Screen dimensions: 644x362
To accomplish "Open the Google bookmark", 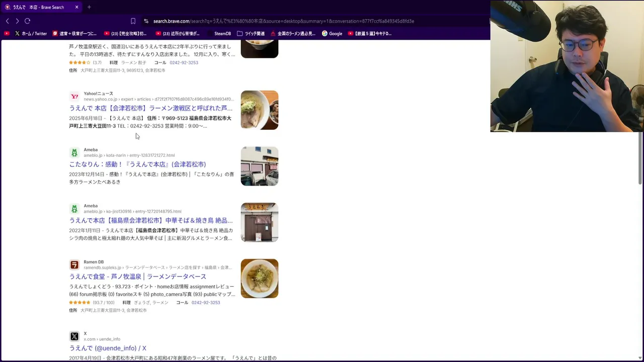I will tap(332, 34).
